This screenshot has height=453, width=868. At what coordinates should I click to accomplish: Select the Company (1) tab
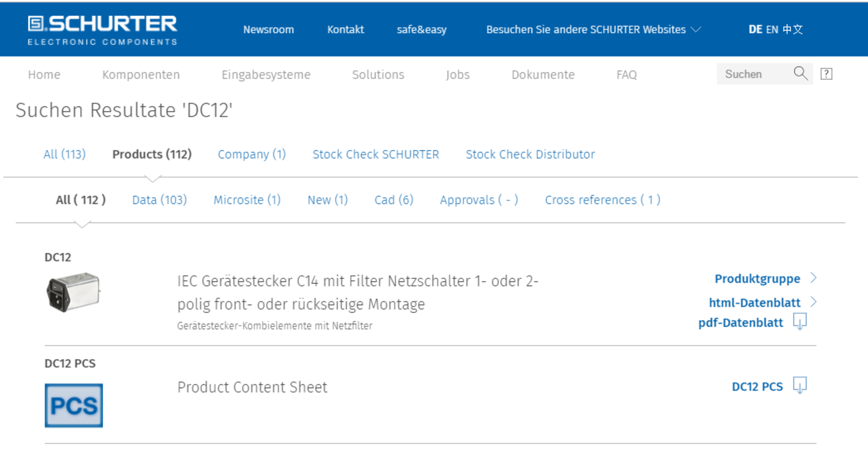pos(252,154)
